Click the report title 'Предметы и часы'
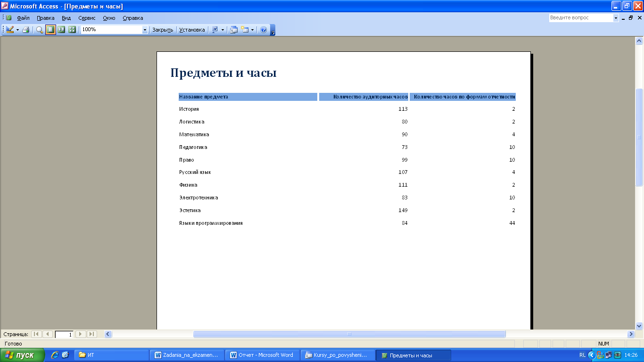The width and height of the screenshot is (644, 362). [x=223, y=73]
